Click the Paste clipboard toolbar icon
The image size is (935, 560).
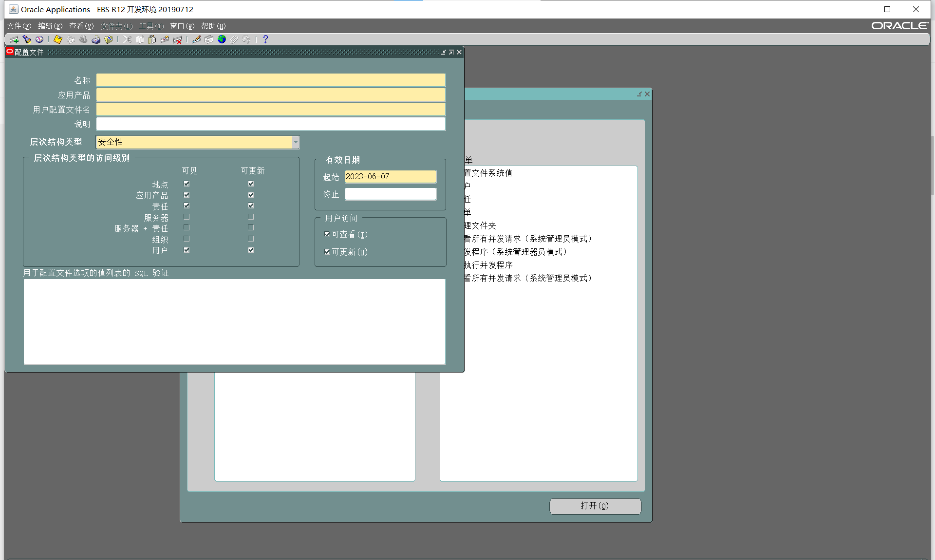[152, 39]
